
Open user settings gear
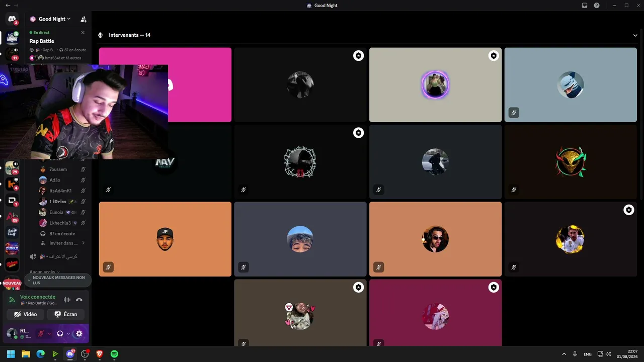pyautogui.click(x=79, y=333)
